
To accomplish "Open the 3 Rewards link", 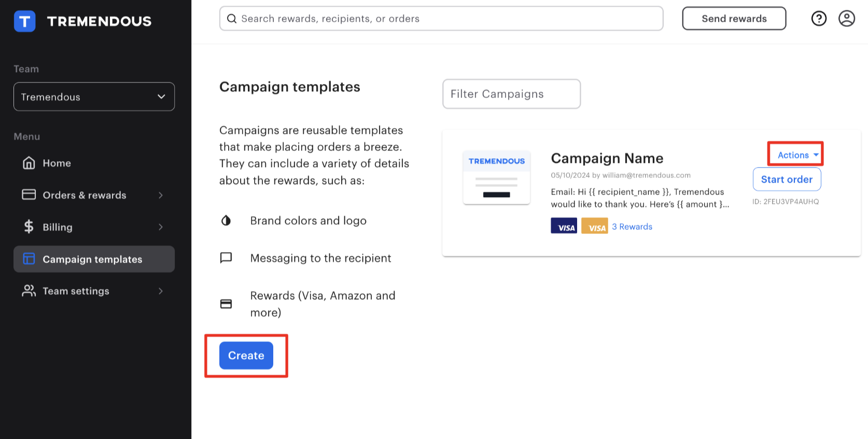I will coord(632,227).
